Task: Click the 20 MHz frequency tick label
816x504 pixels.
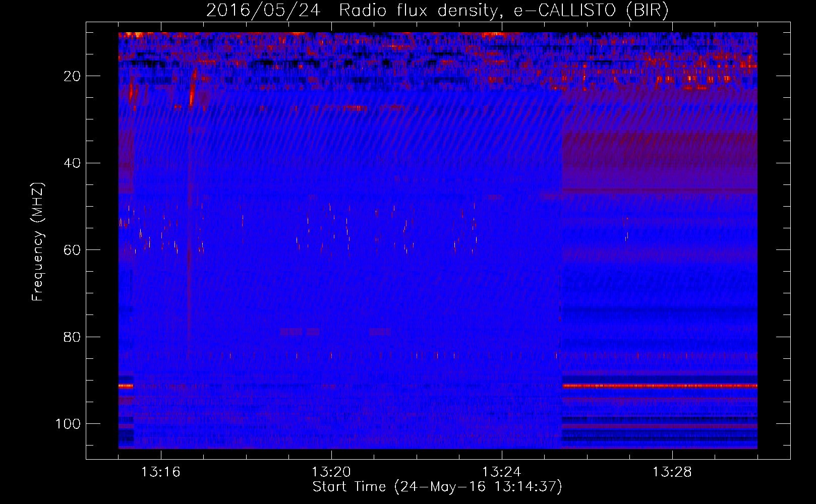Action: point(72,76)
